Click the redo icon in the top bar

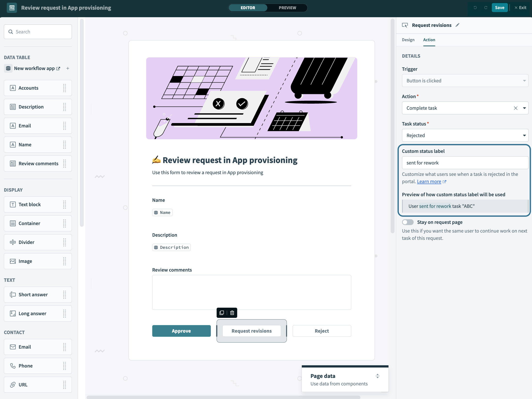click(x=486, y=8)
